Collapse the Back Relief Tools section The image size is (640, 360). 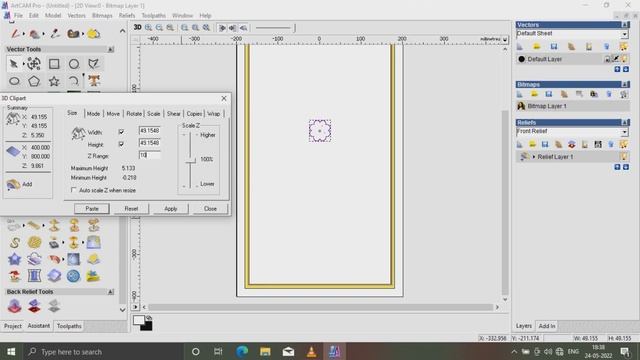[111, 292]
